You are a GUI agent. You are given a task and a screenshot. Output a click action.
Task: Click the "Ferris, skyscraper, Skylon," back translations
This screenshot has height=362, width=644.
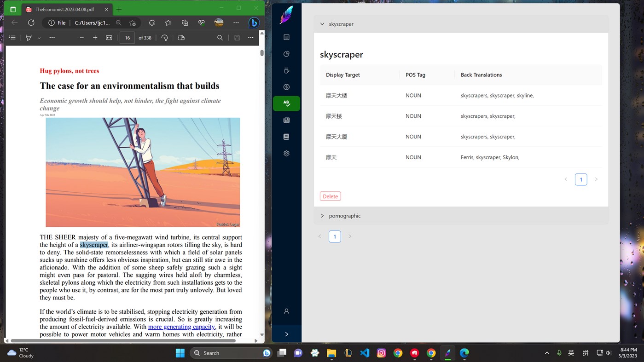point(490,157)
